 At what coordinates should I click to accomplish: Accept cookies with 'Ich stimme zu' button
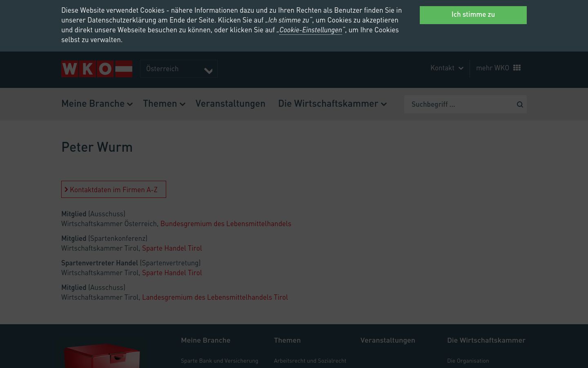pos(473,15)
